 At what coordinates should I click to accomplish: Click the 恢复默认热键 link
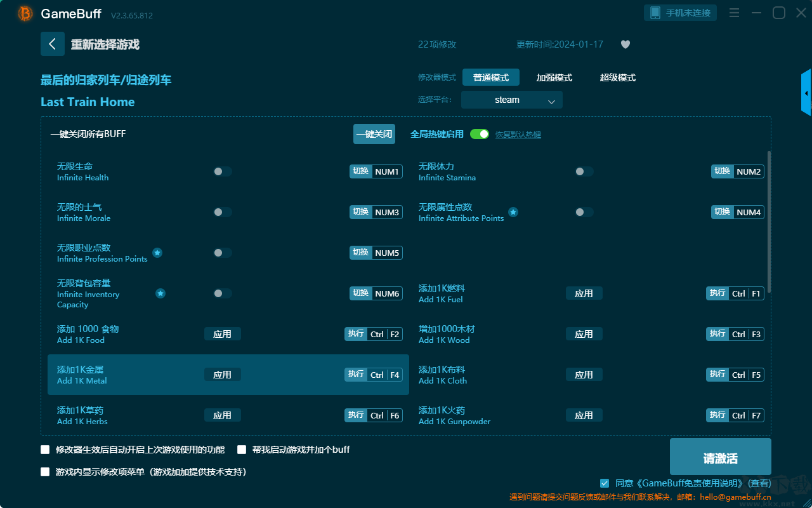pos(518,135)
